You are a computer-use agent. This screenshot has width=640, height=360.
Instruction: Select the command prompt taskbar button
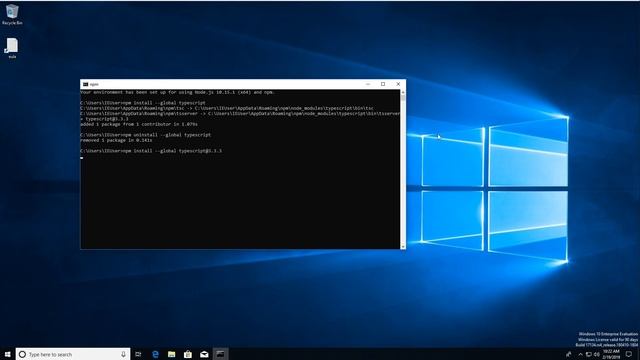(220, 354)
